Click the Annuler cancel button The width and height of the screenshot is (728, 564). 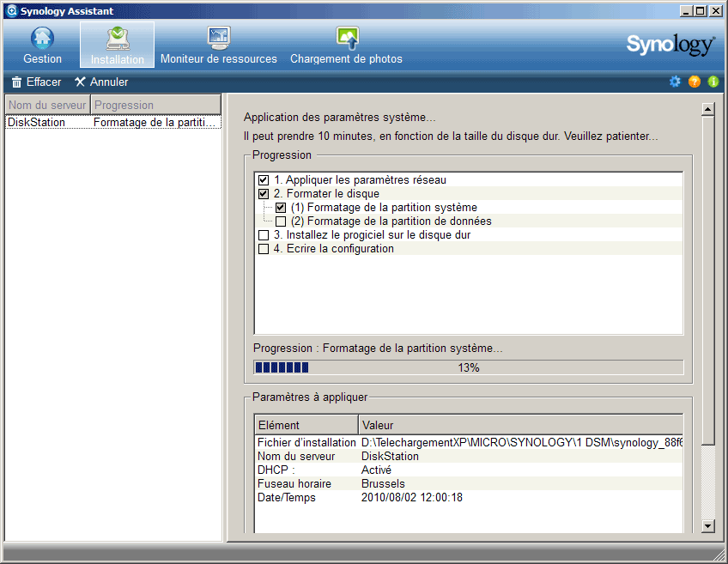(x=101, y=82)
